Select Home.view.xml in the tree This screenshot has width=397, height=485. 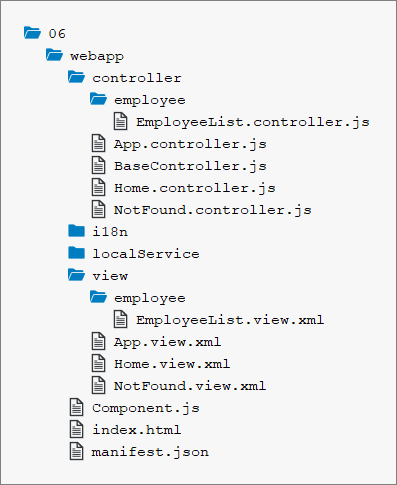(172, 364)
